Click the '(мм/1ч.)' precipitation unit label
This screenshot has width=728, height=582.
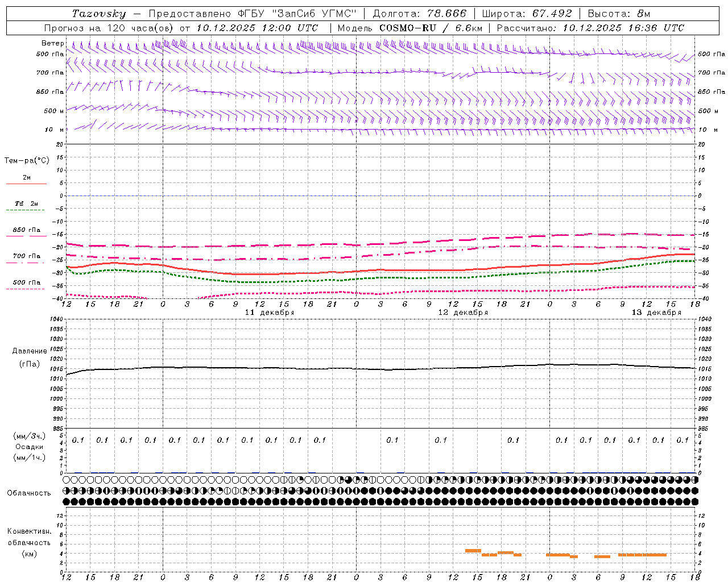coord(30,457)
